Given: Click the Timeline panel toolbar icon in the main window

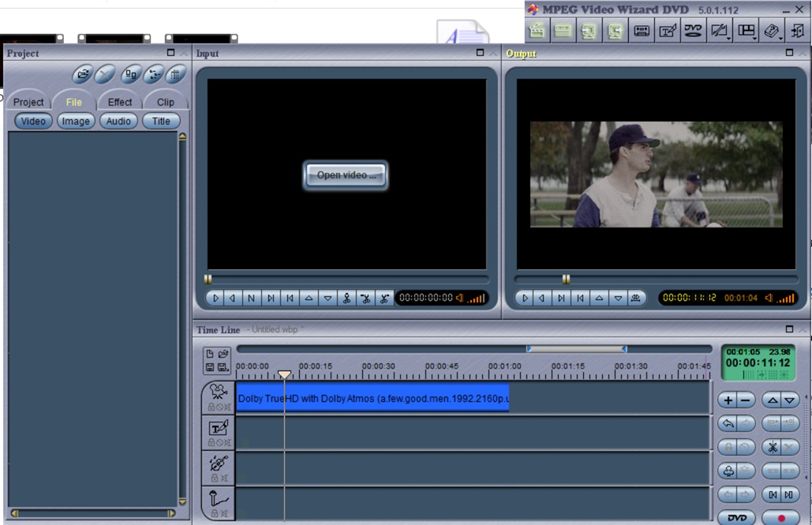Looking at the screenshot, I should pyautogui.click(x=563, y=31).
